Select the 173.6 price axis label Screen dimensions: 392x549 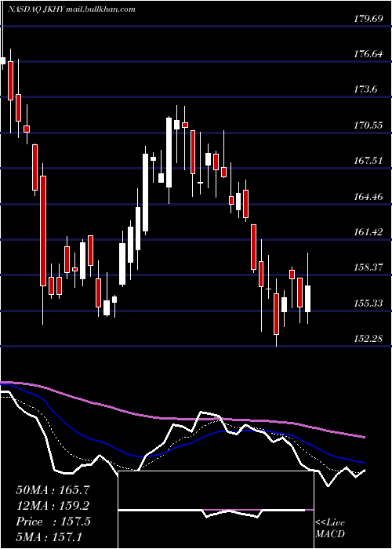click(x=365, y=89)
